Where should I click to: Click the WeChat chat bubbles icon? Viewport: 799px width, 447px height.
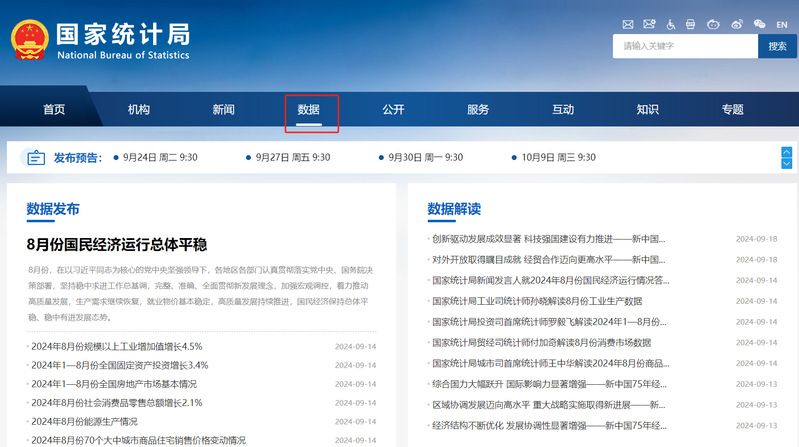click(759, 24)
